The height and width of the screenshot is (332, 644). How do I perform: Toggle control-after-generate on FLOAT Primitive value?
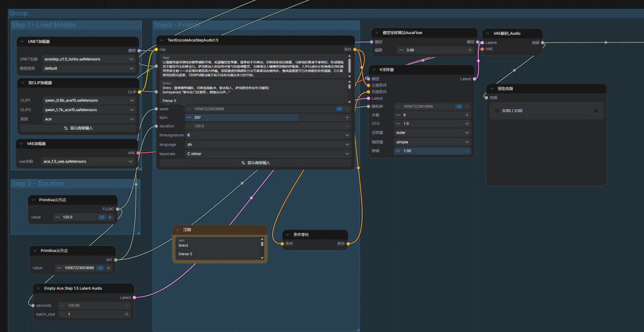(101, 217)
